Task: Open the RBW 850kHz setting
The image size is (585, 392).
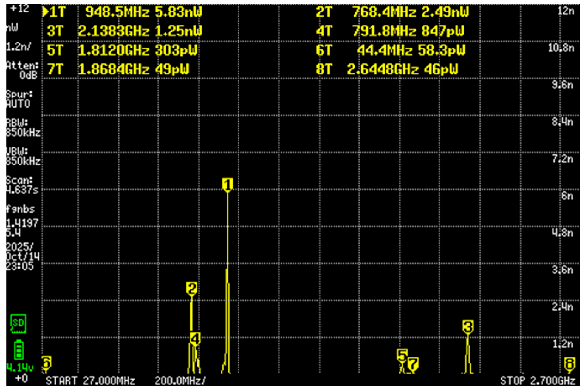Action: [23, 128]
